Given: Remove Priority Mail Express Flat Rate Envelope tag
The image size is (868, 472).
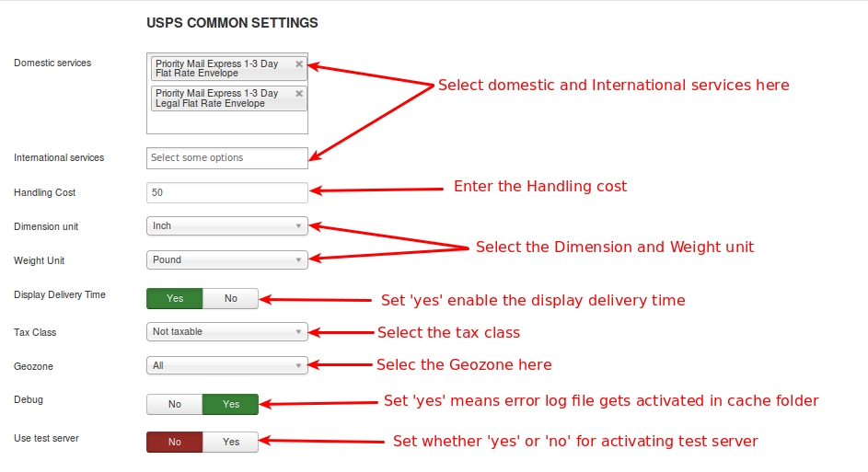Looking at the screenshot, I should click(299, 63).
